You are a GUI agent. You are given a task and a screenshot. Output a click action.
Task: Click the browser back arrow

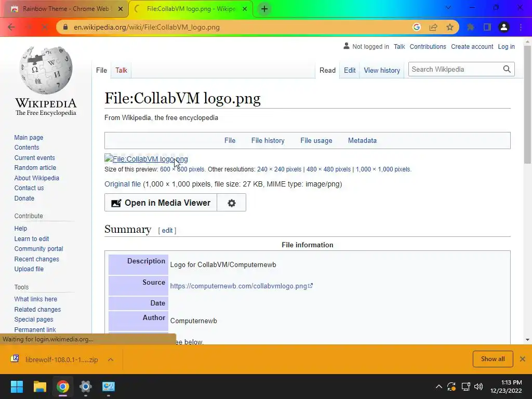[11, 27]
